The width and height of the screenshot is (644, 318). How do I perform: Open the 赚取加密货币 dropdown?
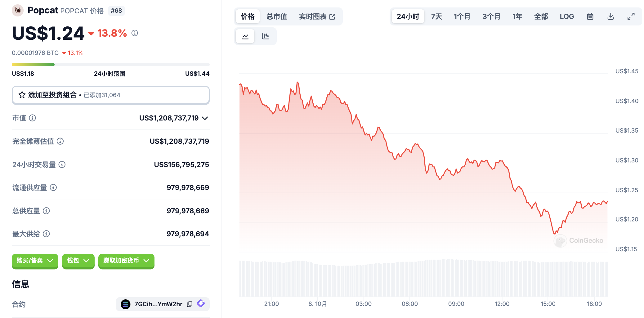(126, 261)
